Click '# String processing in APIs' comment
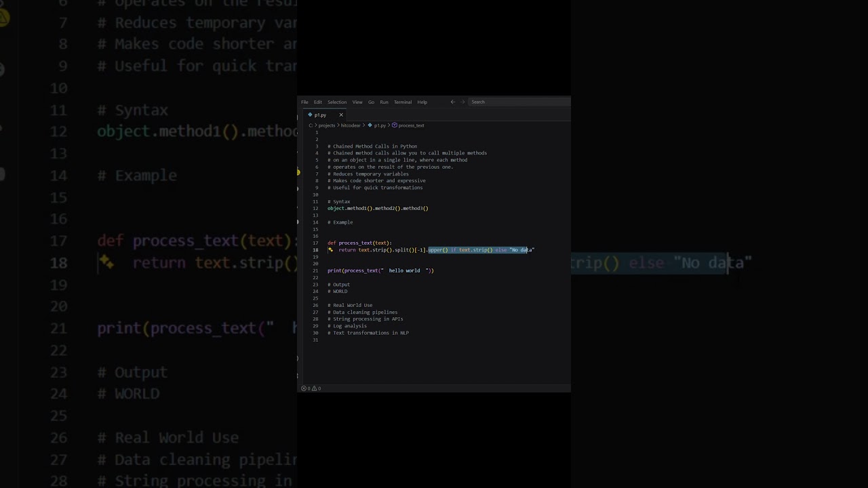The height and width of the screenshot is (488, 868). point(366,319)
